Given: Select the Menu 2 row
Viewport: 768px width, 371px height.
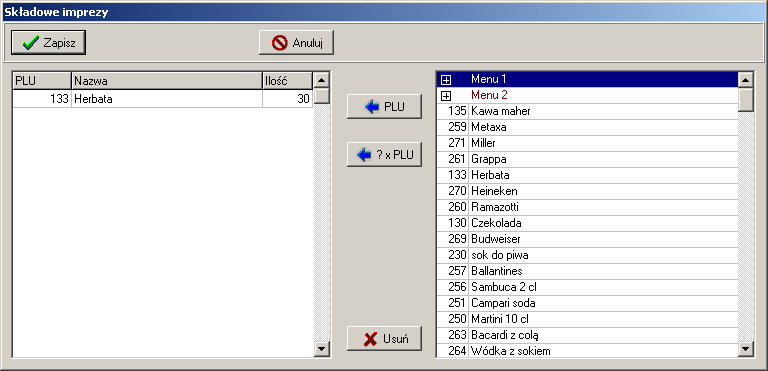Looking at the screenshot, I should [x=587, y=95].
